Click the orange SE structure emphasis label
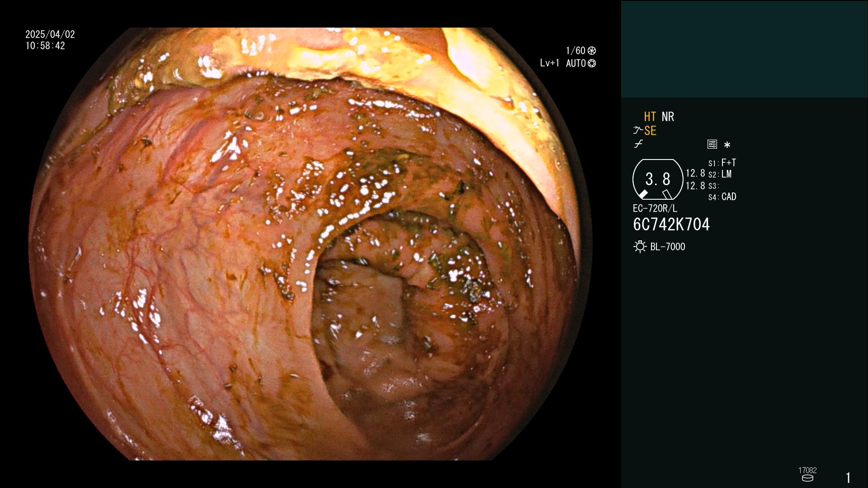This screenshot has width=868, height=488. click(650, 131)
